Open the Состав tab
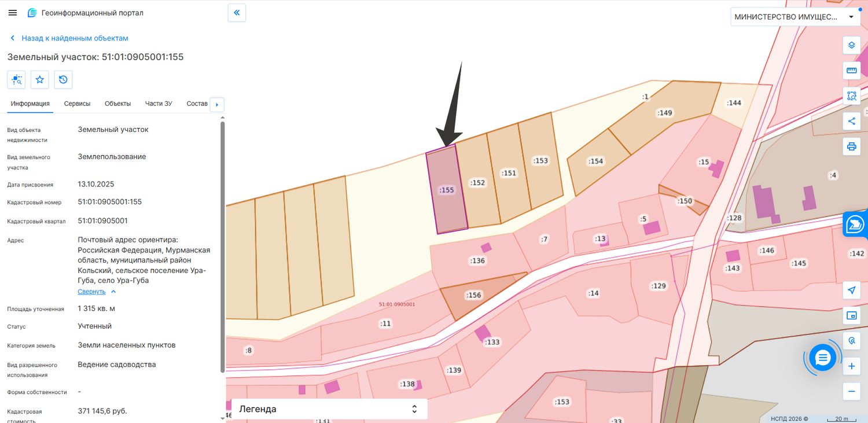Screen dimensions: 868x423 point(197,104)
